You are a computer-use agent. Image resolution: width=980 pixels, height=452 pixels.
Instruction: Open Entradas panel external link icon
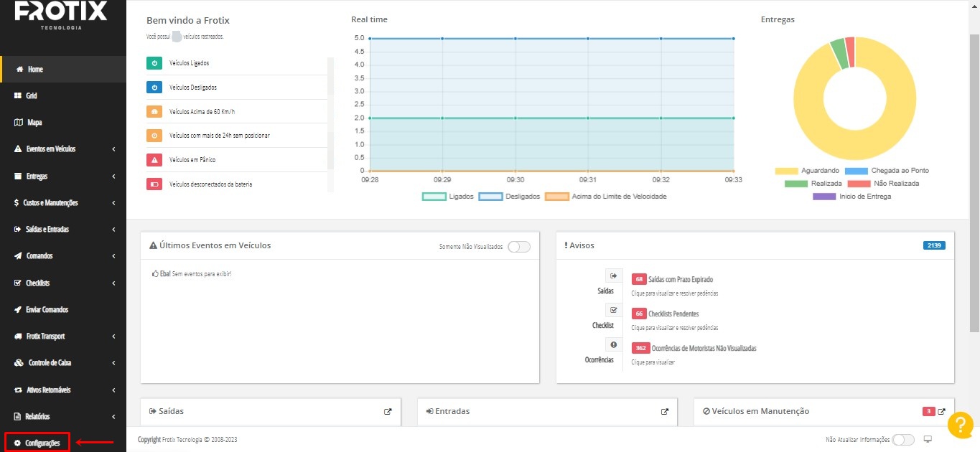coord(665,412)
